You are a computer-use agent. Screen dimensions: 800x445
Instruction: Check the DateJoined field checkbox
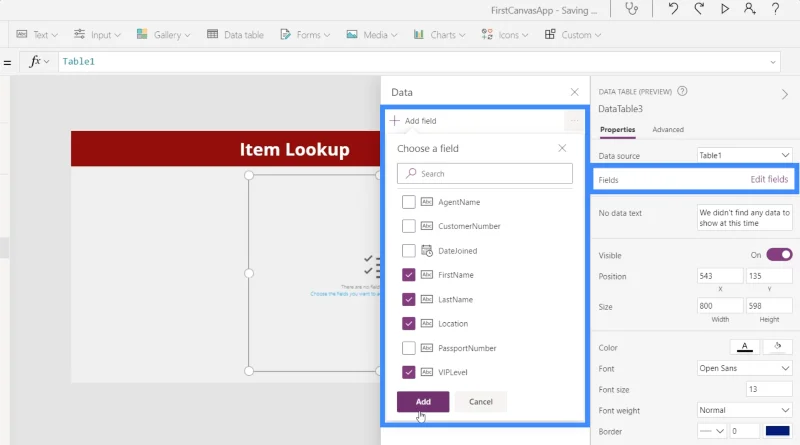coord(409,251)
